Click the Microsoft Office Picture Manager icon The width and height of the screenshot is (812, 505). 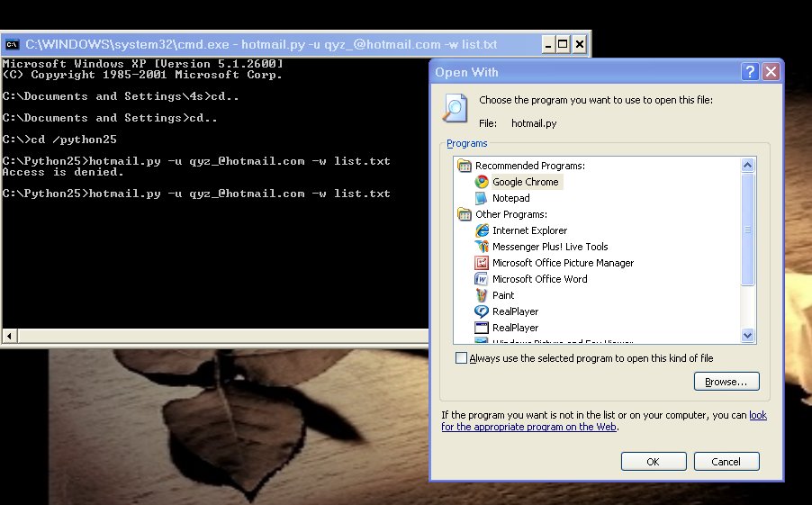pos(482,263)
